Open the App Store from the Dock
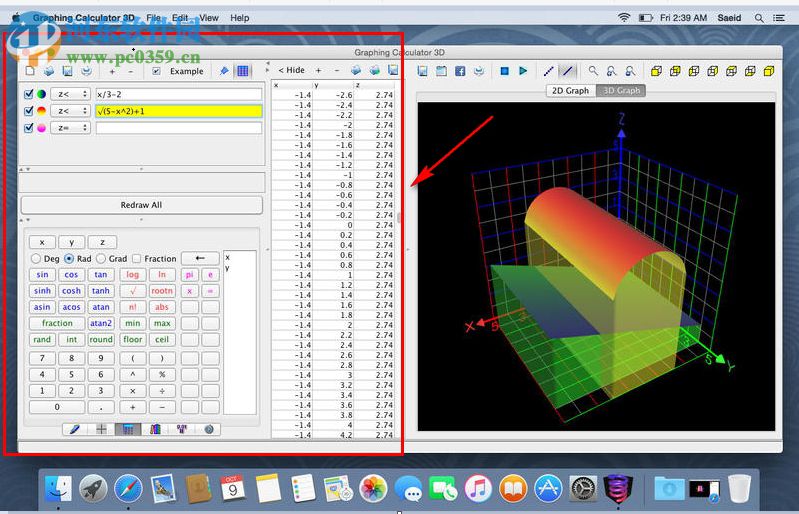The height and width of the screenshot is (514, 799). click(x=548, y=489)
